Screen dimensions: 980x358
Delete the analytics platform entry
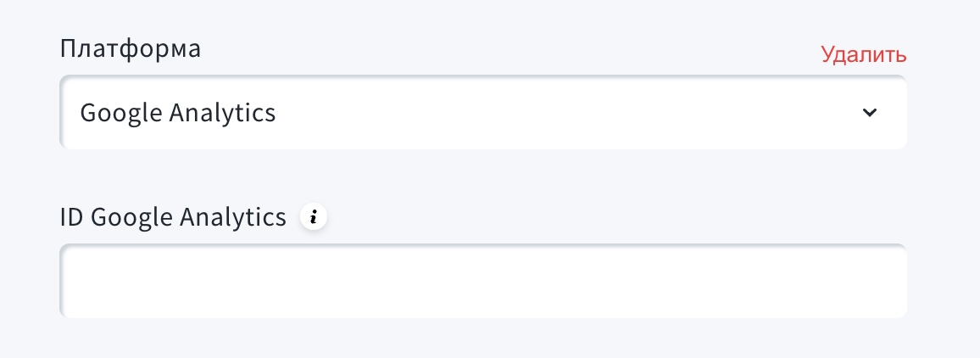point(863,55)
